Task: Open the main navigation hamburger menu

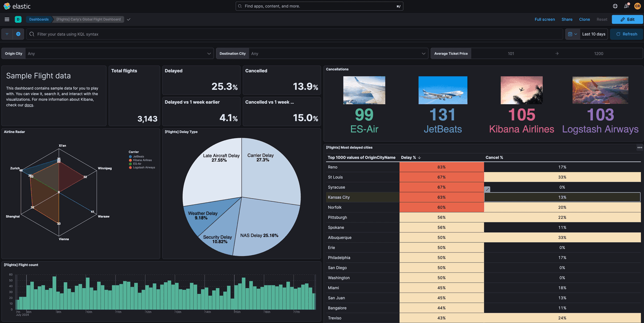Action: [7, 19]
